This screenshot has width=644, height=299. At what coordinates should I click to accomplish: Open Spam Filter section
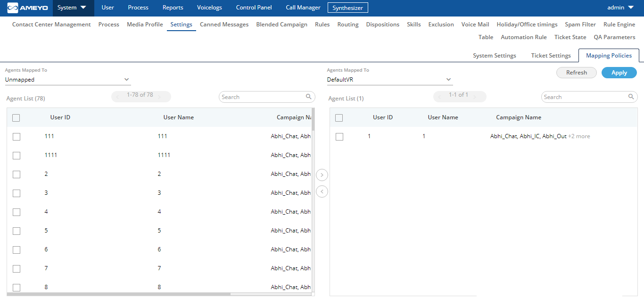point(580,25)
